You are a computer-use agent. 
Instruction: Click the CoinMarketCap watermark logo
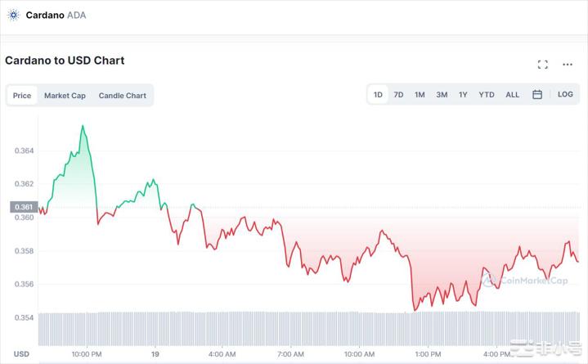525,281
